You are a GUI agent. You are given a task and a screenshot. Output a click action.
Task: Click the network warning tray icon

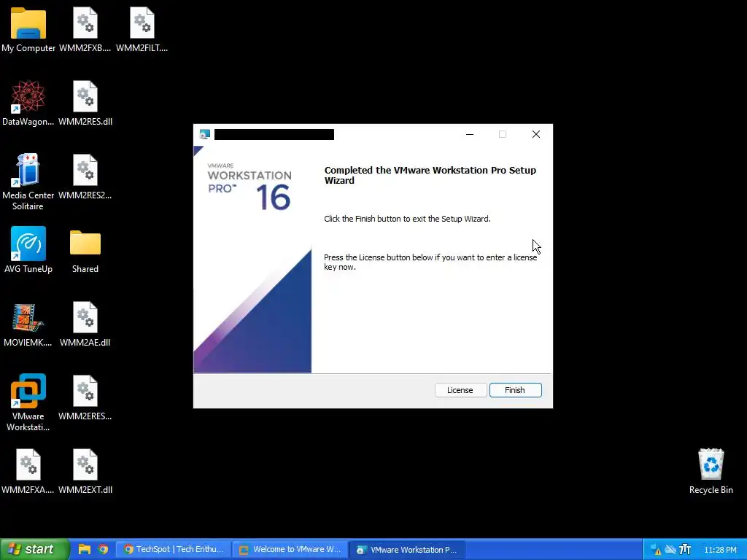[x=656, y=550]
